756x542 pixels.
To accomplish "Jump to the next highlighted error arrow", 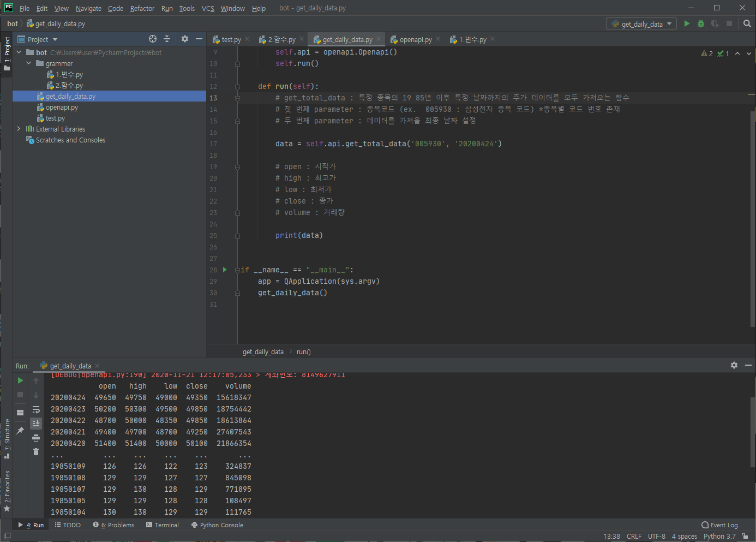I will (x=748, y=53).
